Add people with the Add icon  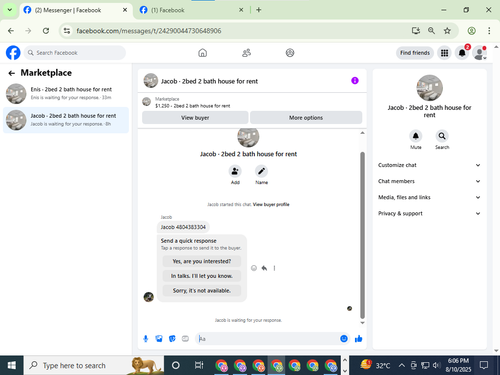click(235, 171)
